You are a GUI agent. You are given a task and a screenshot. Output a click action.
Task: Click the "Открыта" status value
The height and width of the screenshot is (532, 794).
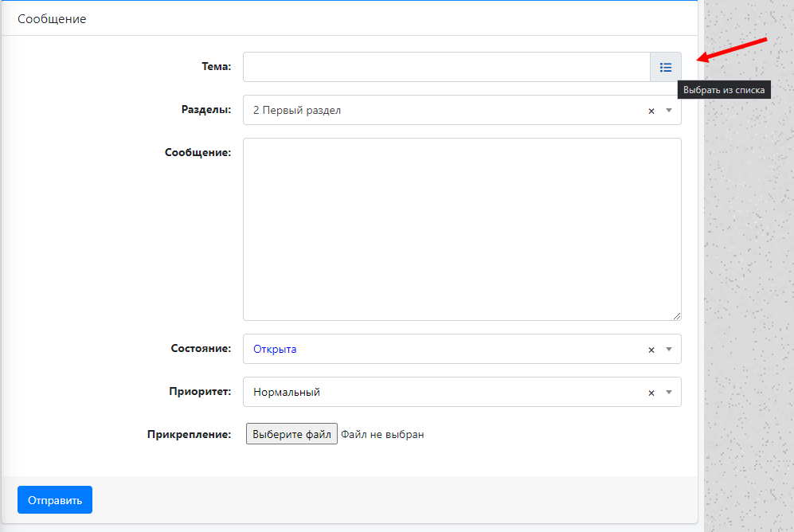coord(275,349)
